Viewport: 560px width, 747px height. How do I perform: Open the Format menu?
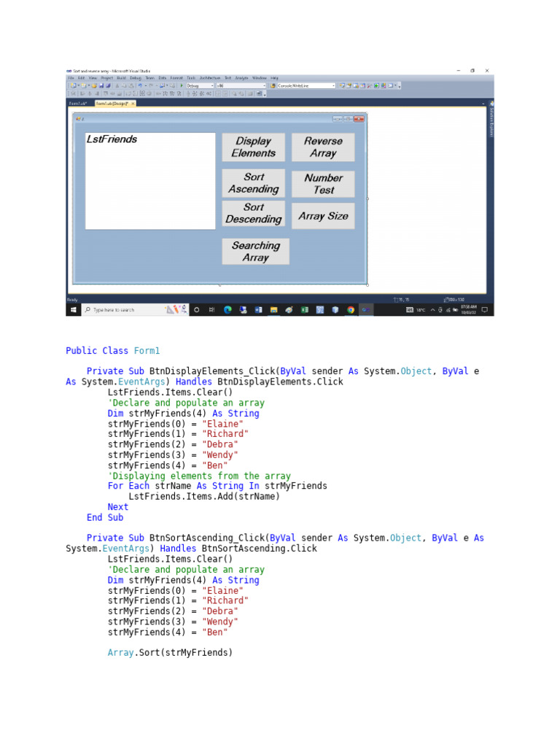[176, 77]
